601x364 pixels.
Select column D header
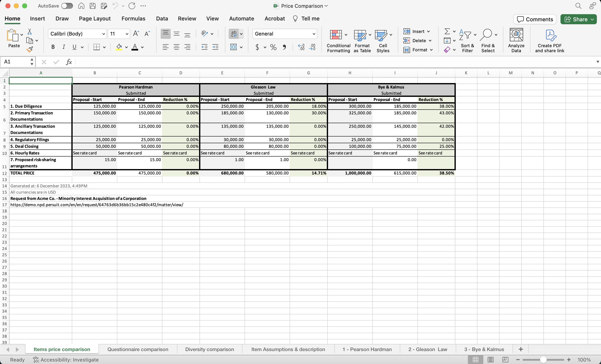pyautogui.click(x=181, y=73)
